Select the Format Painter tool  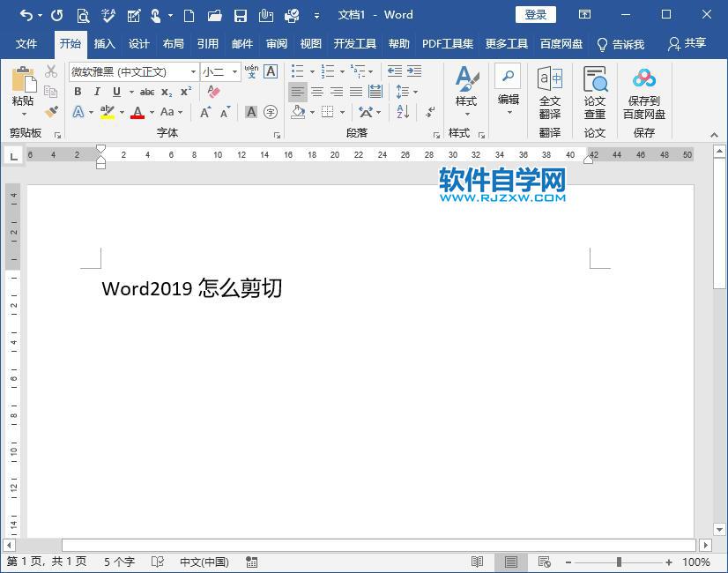[x=50, y=112]
